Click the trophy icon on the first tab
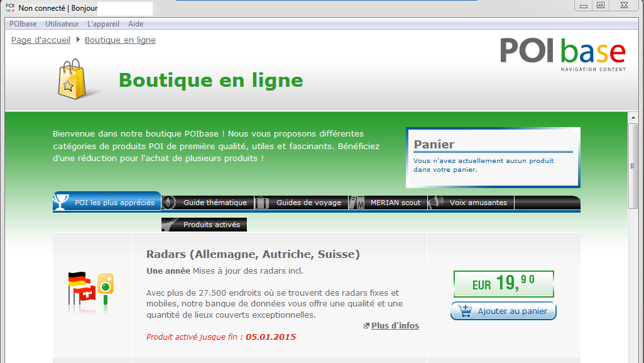The height and width of the screenshot is (363, 644). tap(61, 203)
